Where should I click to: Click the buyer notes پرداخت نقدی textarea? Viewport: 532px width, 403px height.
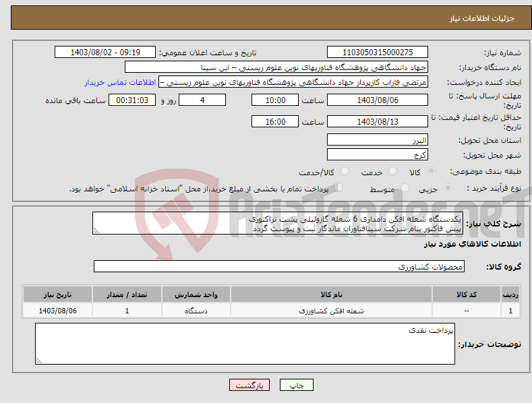pos(245,344)
